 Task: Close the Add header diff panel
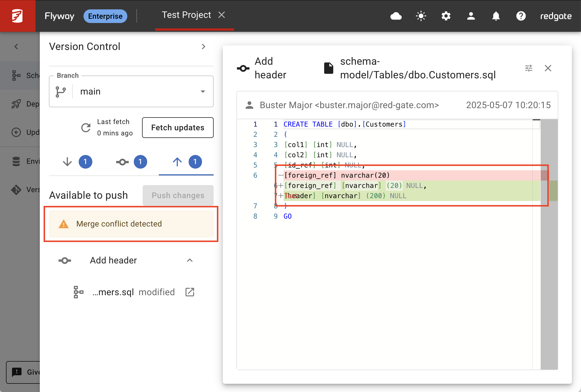[548, 68]
